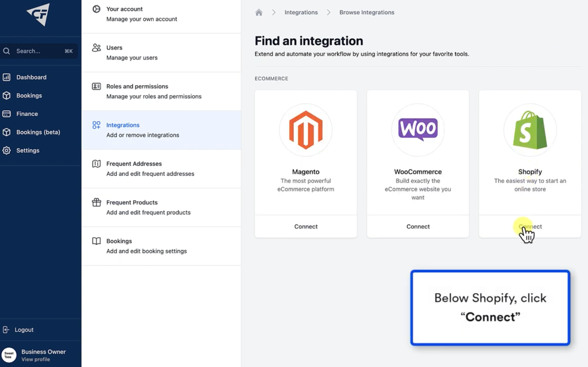
Task: Connect the Shopify integration
Action: coord(530,227)
